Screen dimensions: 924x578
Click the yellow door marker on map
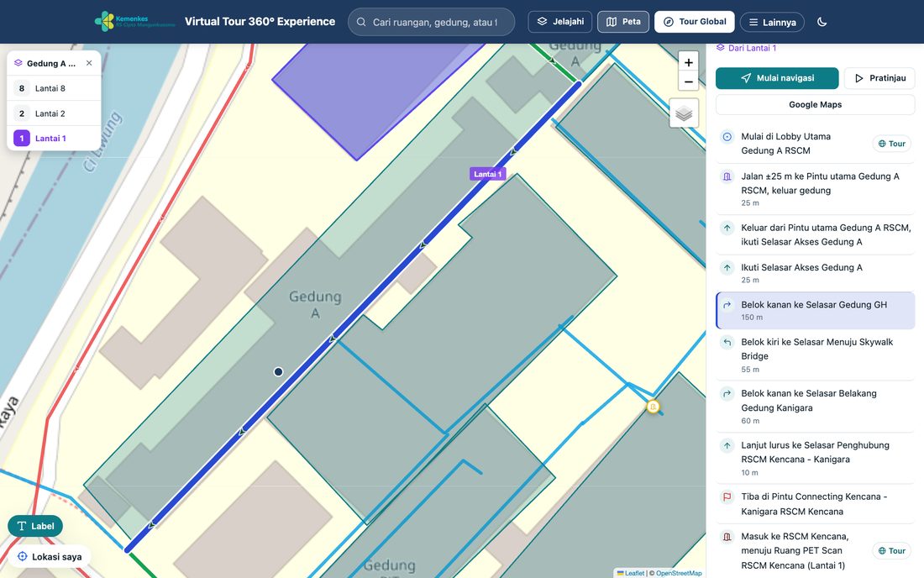[653, 407]
